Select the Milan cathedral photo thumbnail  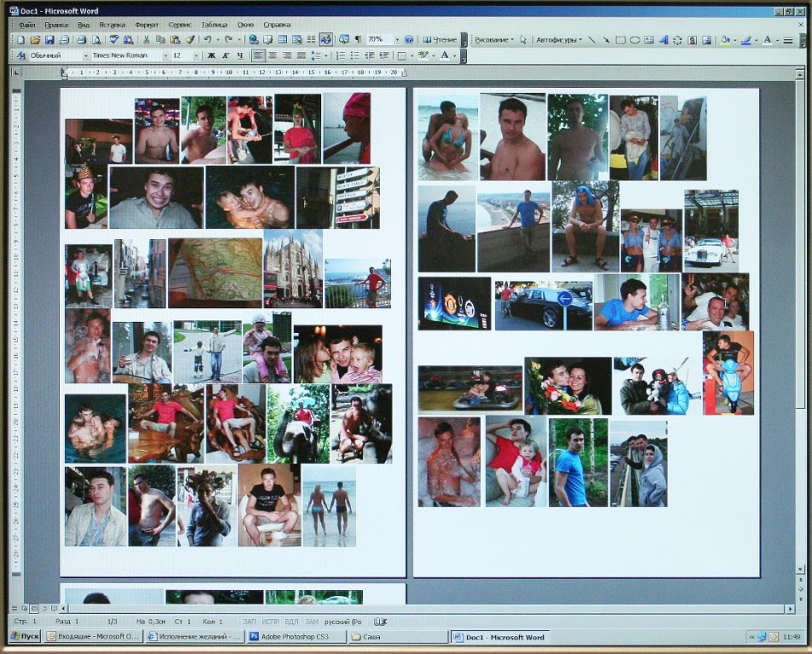(x=293, y=269)
